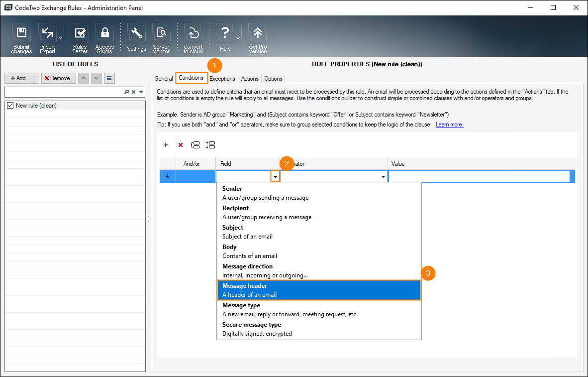The height and width of the screenshot is (377, 588).
Task: Add a new condition with plus icon
Action: [x=166, y=145]
